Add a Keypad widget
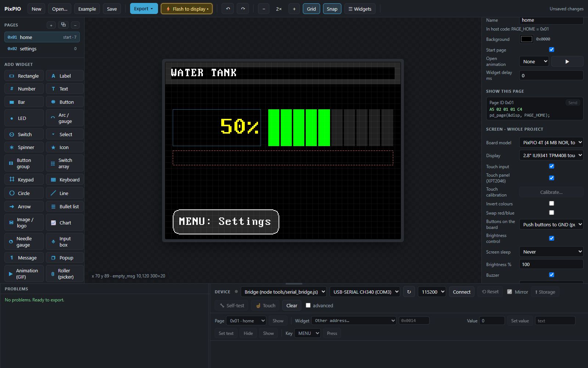 (24, 180)
